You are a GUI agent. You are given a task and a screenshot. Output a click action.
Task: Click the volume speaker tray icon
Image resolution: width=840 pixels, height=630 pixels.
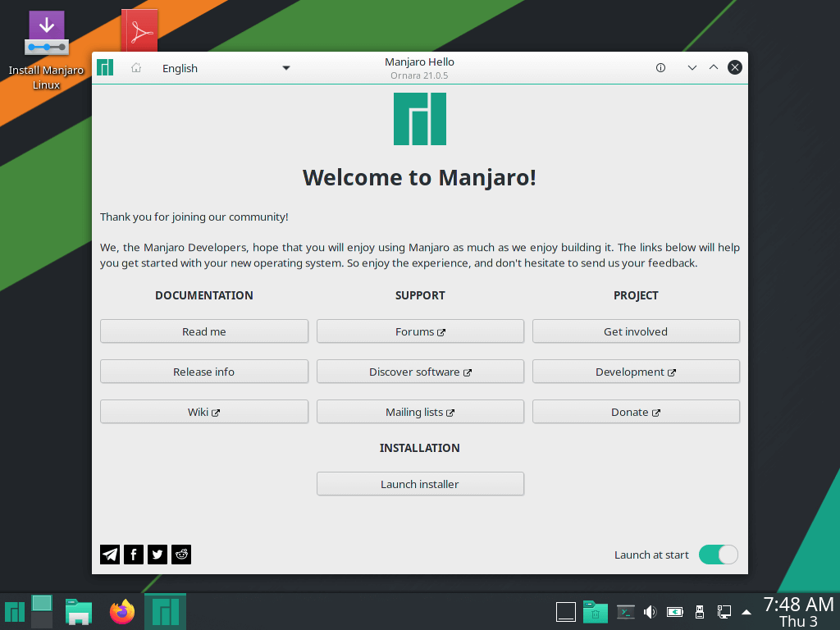651,612
